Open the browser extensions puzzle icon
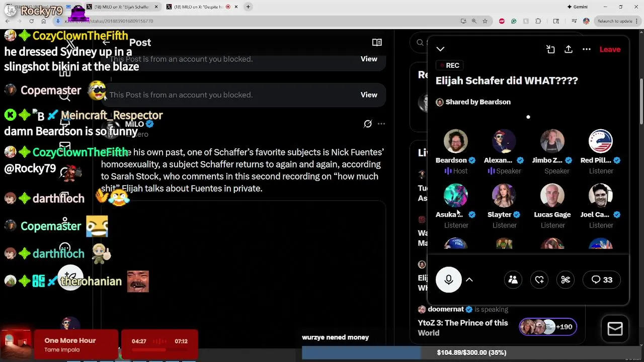 [x=538, y=21]
